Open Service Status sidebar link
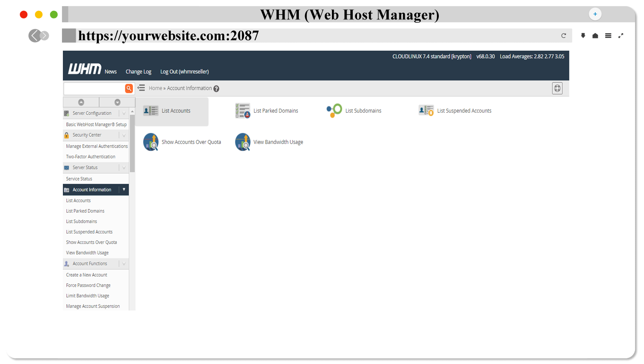The height and width of the screenshot is (364, 644). coord(79,179)
